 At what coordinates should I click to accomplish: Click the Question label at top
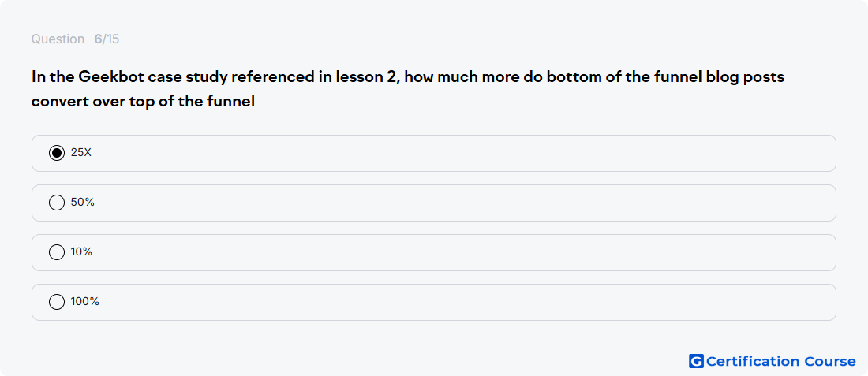pos(58,39)
